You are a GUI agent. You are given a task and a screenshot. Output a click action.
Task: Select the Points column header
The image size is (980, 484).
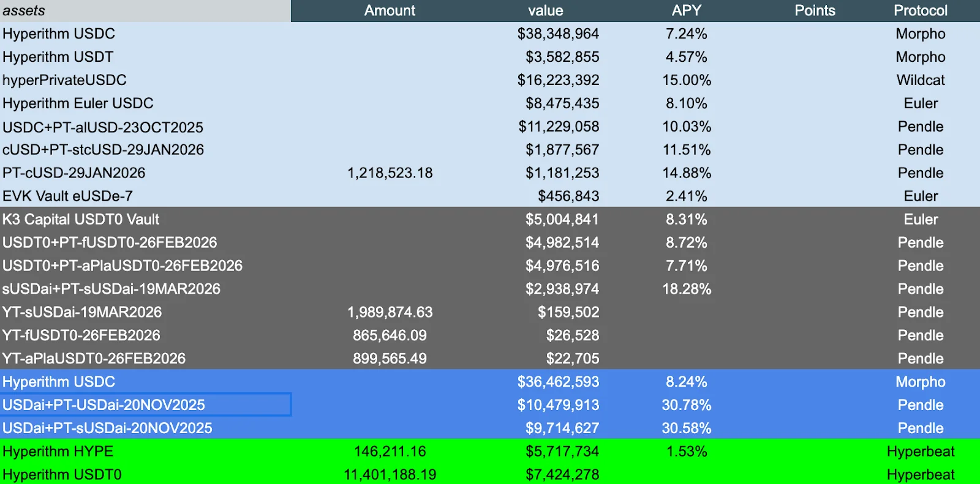(x=815, y=11)
